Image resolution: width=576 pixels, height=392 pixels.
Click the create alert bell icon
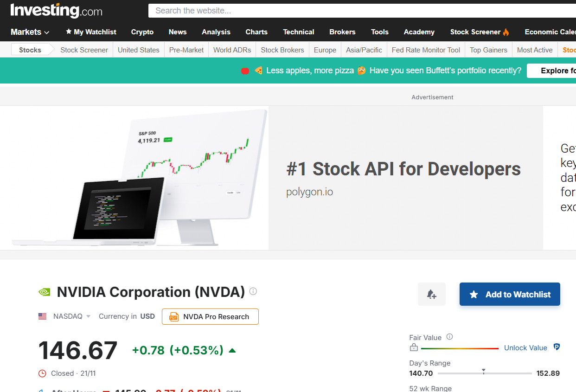(x=431, y=294)
